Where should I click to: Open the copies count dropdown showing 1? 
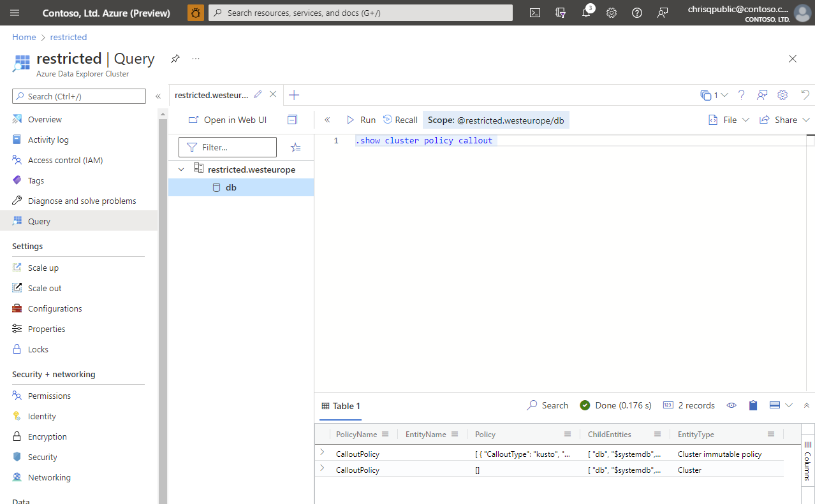(714, 95)
